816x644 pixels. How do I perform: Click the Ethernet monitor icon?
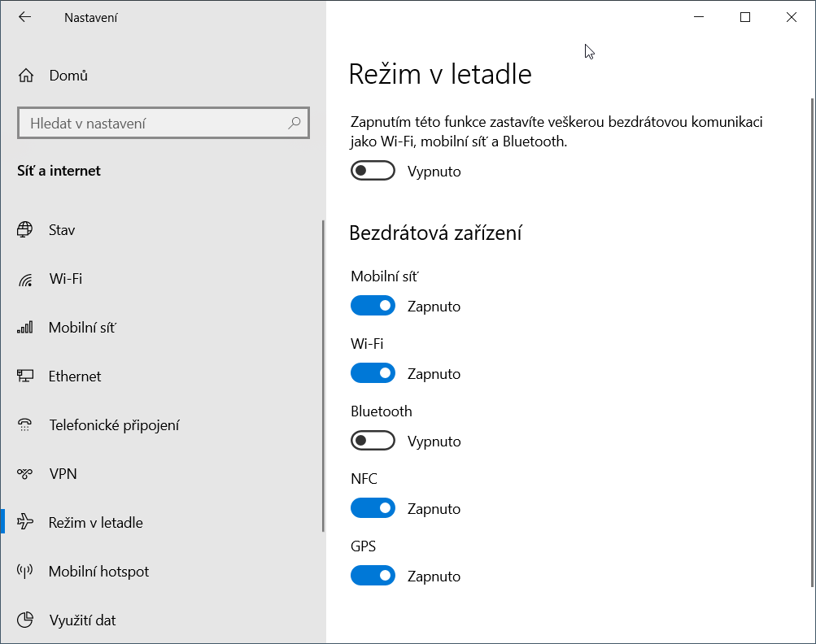pyautogui.click(x=25, y=376)
